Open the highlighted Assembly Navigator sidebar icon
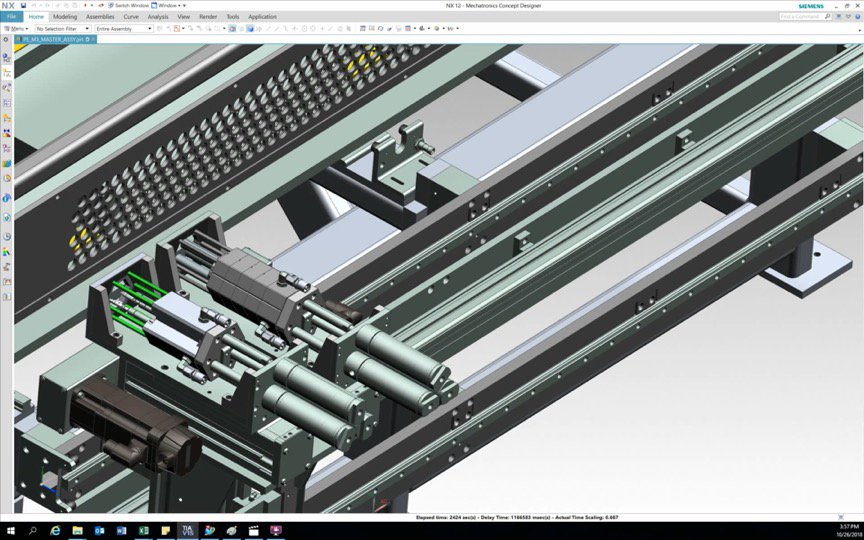Image resolution: width=864 pixels, height=540 pixels. click(7, 72)
